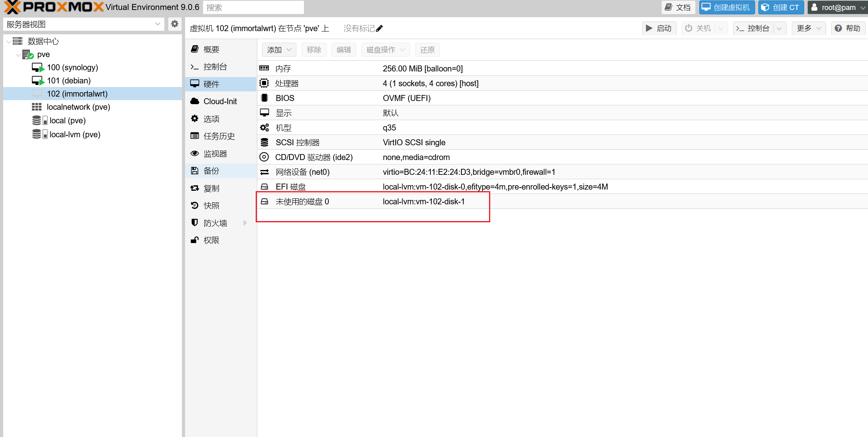The width and height of the screenshot is (868, 437).
Task: Open the 概要 summary tab
Action: [221, 49]
